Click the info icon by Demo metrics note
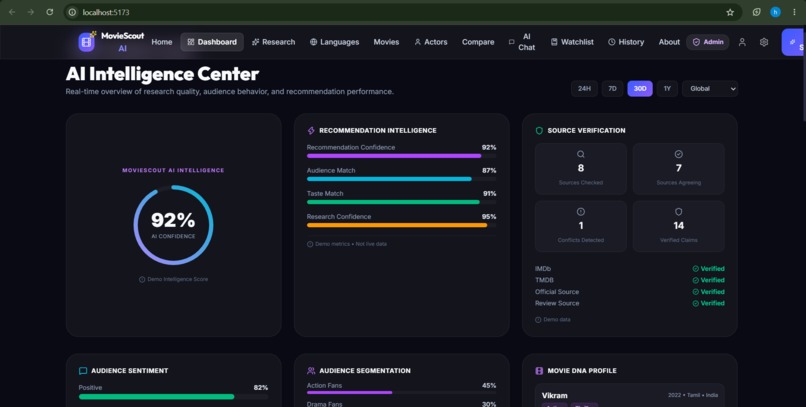Screen dimensions: 806x407 tap(310, 244)
